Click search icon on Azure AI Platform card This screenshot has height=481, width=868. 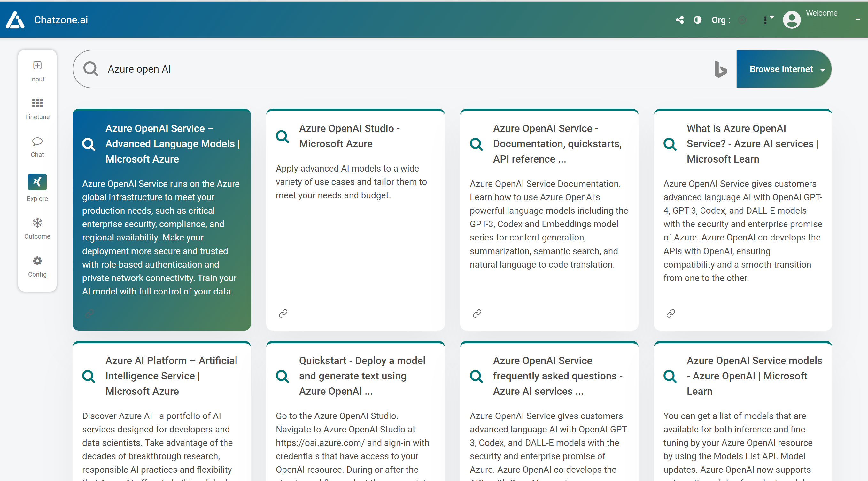[x=89, y=376]
